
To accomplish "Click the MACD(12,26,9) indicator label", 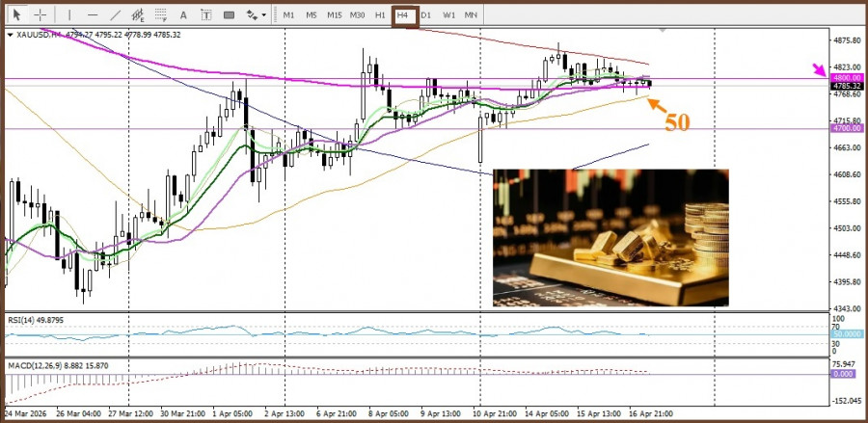I will point(58,365).
